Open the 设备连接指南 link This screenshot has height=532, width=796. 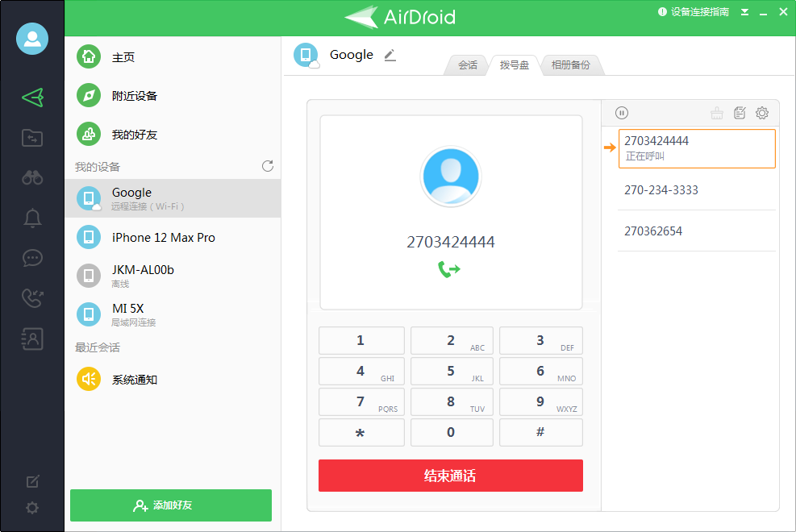694,12
